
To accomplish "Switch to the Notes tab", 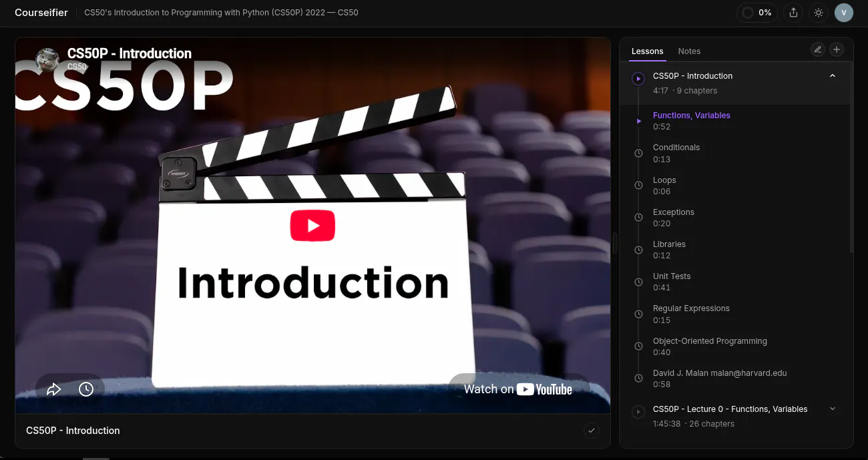I will point(689,51).
